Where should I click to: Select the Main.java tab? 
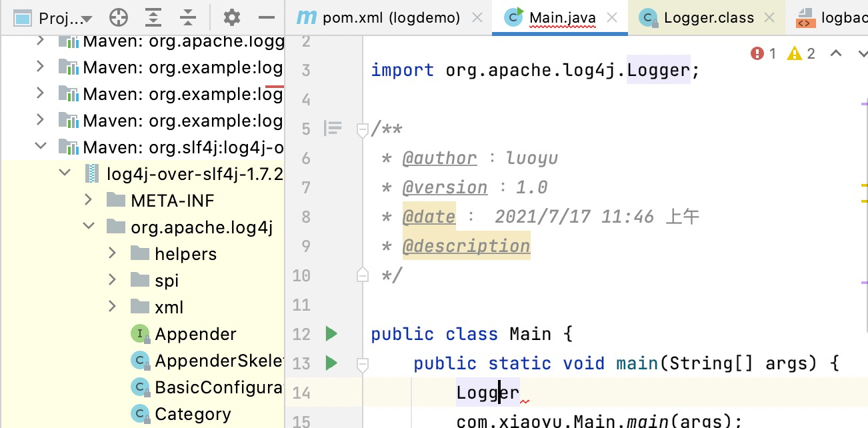pos(563,18)
